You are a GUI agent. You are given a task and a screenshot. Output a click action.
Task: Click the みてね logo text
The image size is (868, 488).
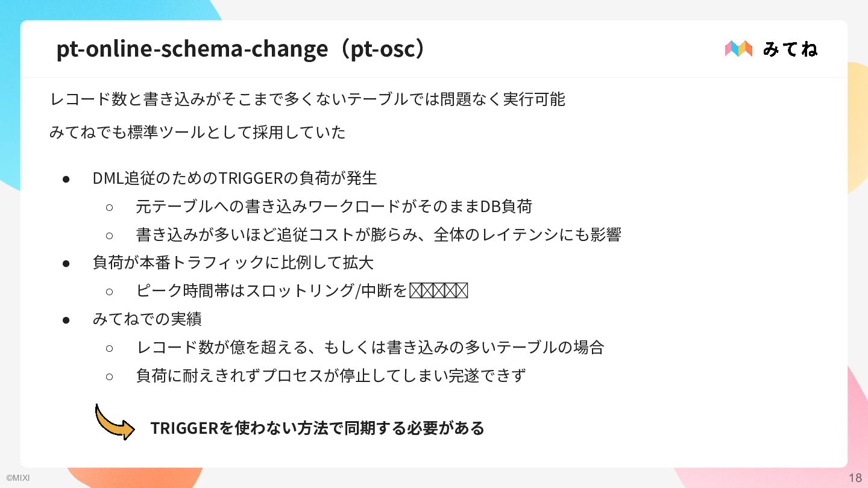(x=790, y=49)
